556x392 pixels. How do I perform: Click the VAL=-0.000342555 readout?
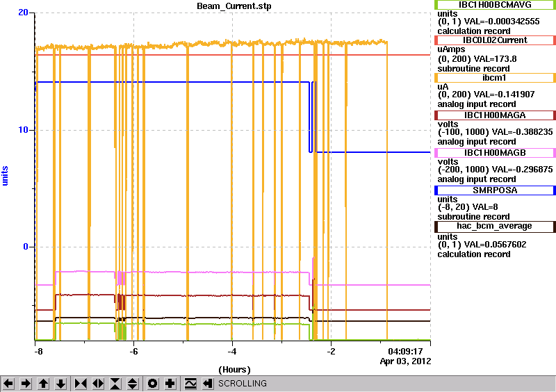pyautogui.click(x=502, y=22)
